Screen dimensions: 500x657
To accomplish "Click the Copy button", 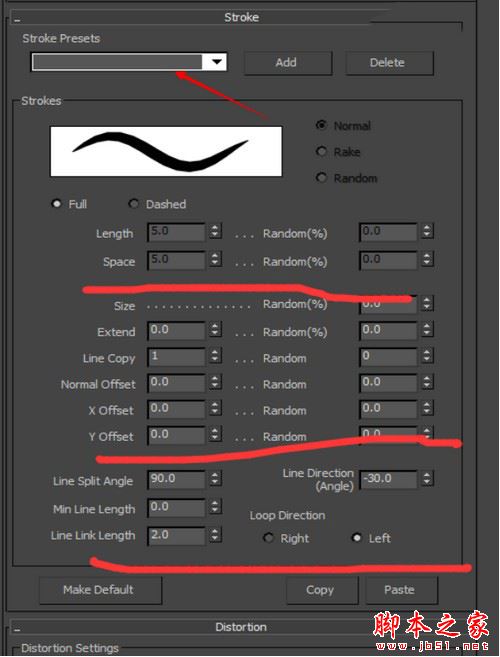I will pos(322,590).
